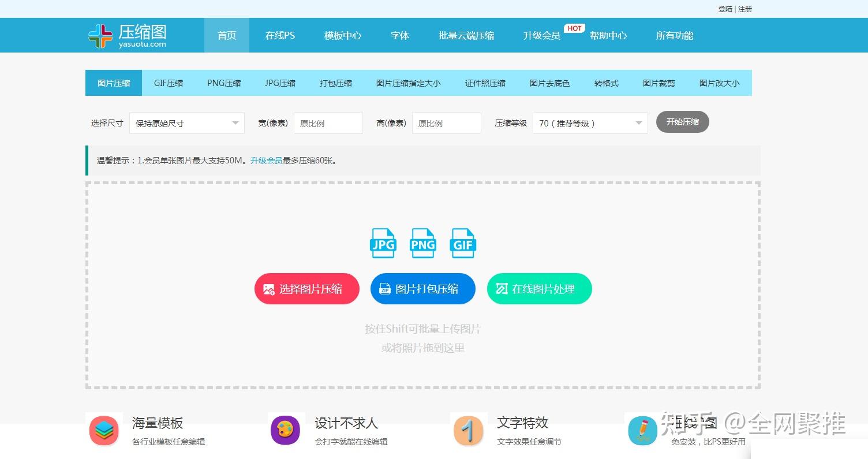Click the 免安装，比PS更好用 caption
868x459 pixels.
pos(709,442)
